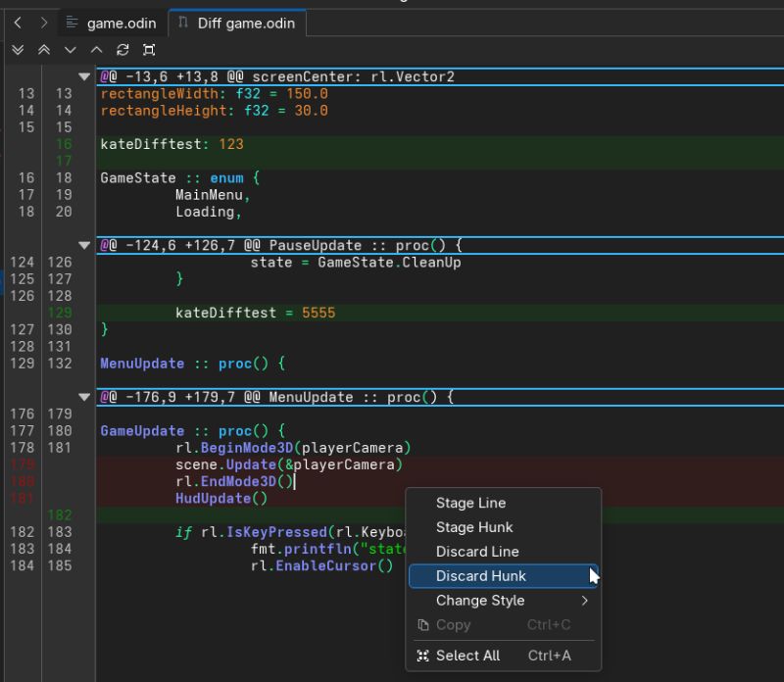Reload the diff with refresh icon

click(122, 50)
